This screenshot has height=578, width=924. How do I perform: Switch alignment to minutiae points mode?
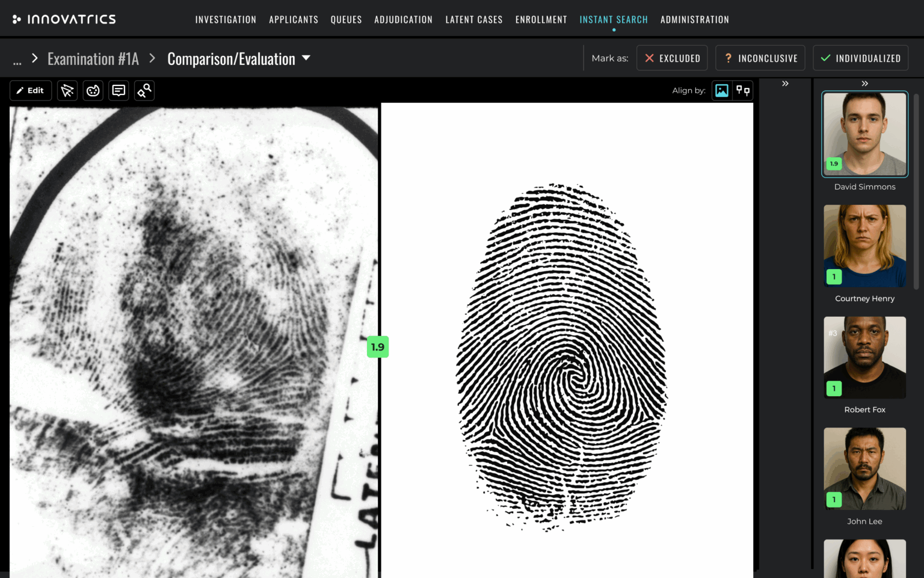(743, 90)
